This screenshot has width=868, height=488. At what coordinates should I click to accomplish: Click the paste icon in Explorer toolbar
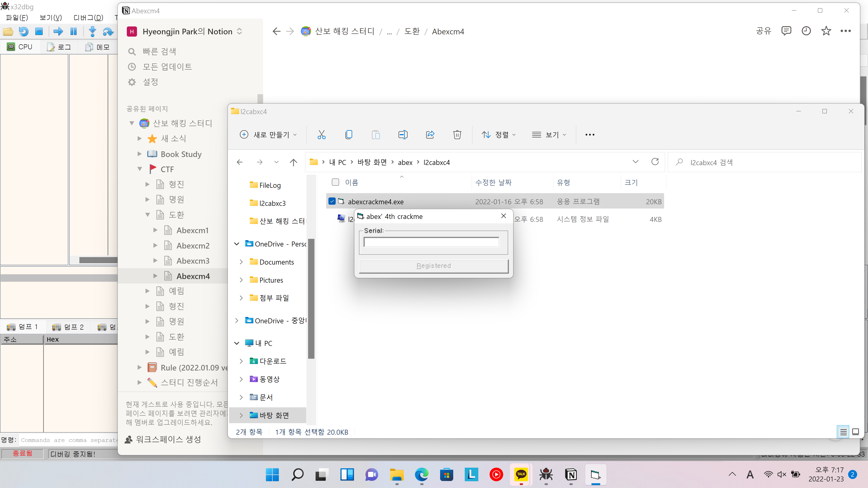pos(376,135)
